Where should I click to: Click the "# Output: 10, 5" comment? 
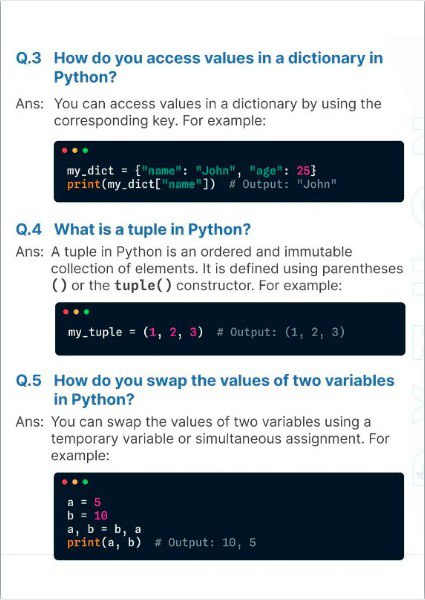[x=205, y=543]
